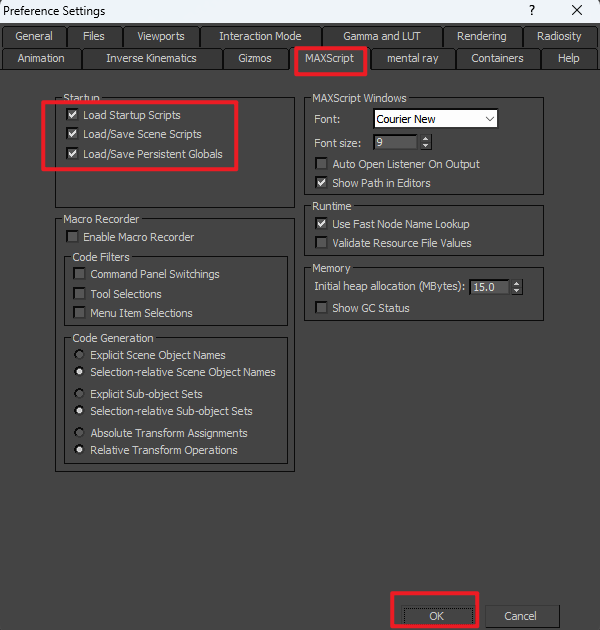Confirm settings with OK button
The width and height of the screenshot is (600, 630).
[x=436, y=616]
